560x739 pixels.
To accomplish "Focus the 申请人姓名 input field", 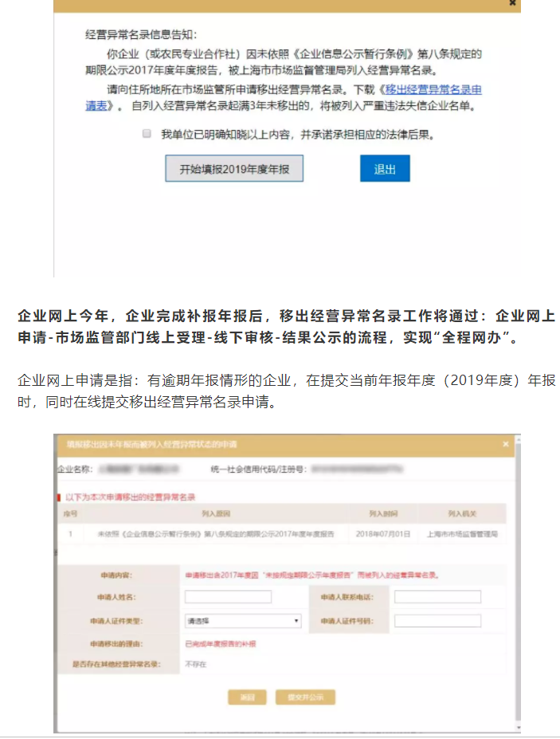I will pyautogui.click(x=228, y=597).
